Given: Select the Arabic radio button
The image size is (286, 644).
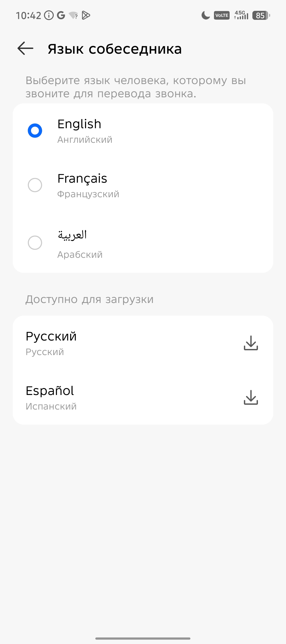Looking at the screenshot, I should (x=35, y=243).
